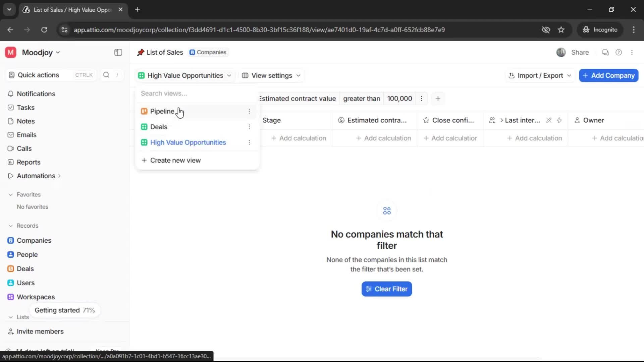Click the Clear Filter button
Image resolution: width=644 pixels, height=362 pixels.
386,289
